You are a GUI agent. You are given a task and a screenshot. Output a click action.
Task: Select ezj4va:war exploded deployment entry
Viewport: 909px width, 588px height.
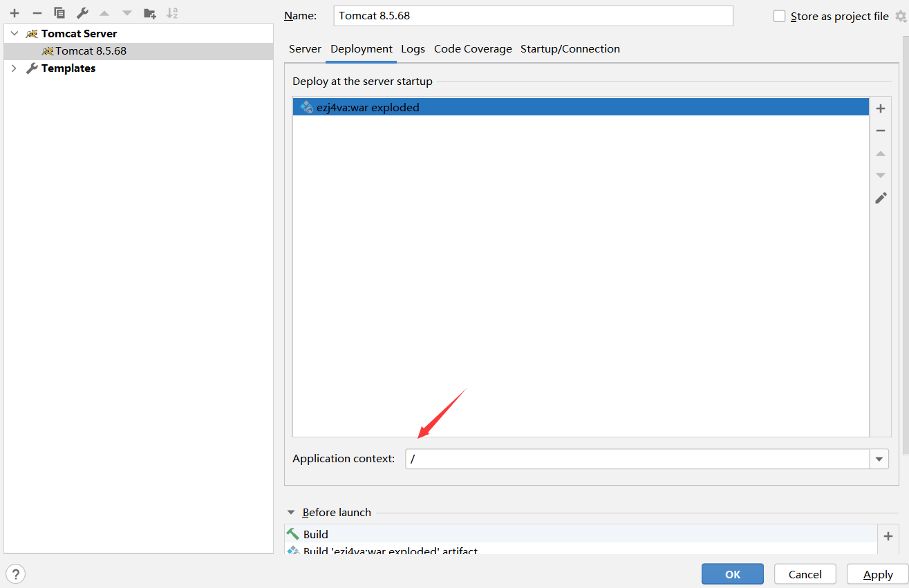pyautogui.click(x=581, y=107)
